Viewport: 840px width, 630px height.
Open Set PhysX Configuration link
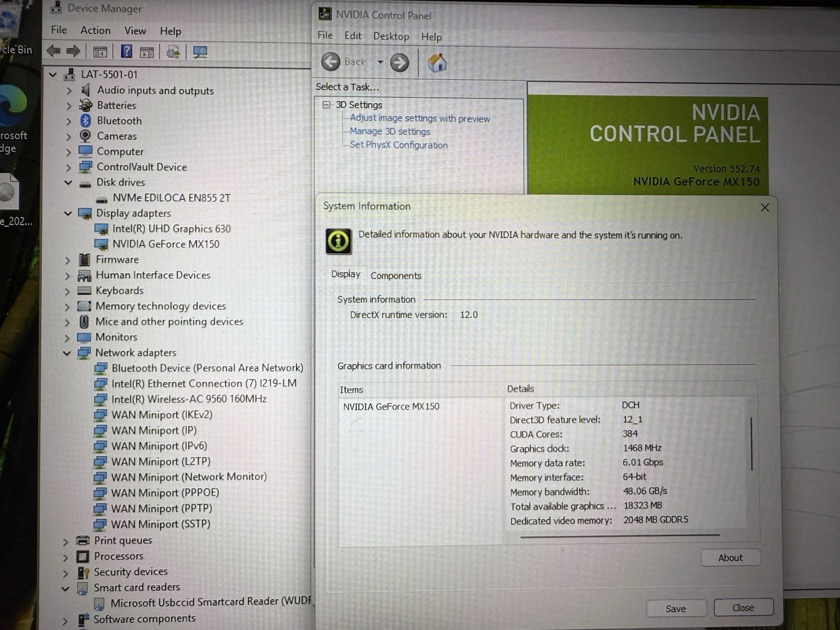click(399, 145)
